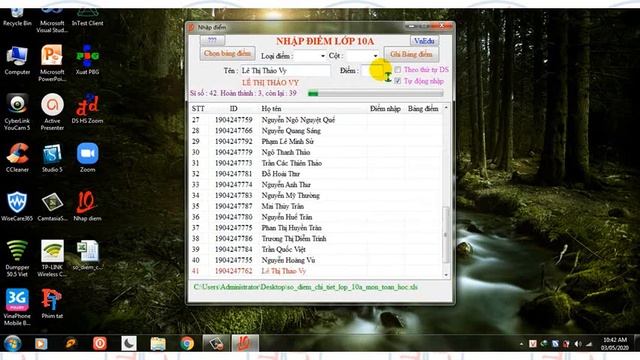Image resolution: width=640 pixels, height=360 pixels.
Task: Select row Phạm Lê Minh Sử
Action: [316, 142]
